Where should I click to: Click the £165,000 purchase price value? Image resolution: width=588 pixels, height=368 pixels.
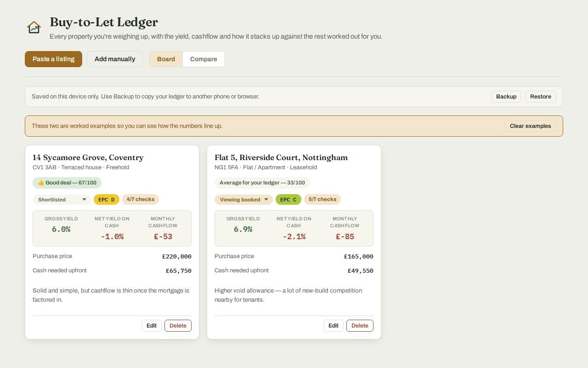(x=359, y=257)
